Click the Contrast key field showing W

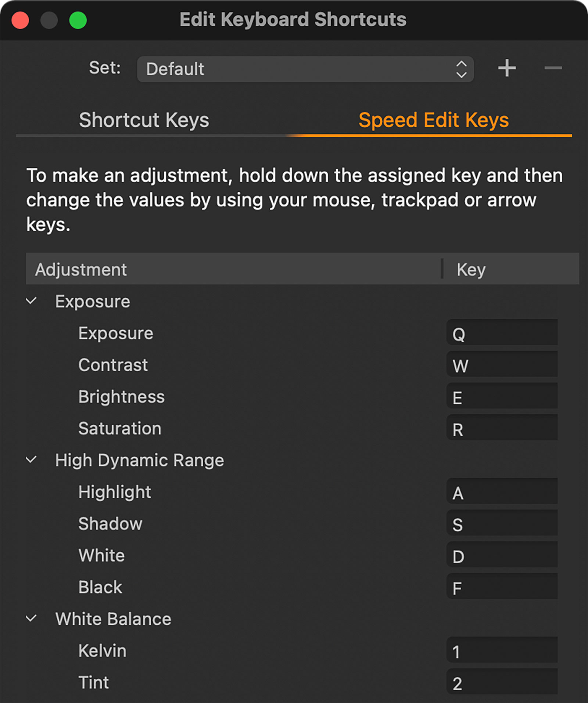[x=502, y=364]
